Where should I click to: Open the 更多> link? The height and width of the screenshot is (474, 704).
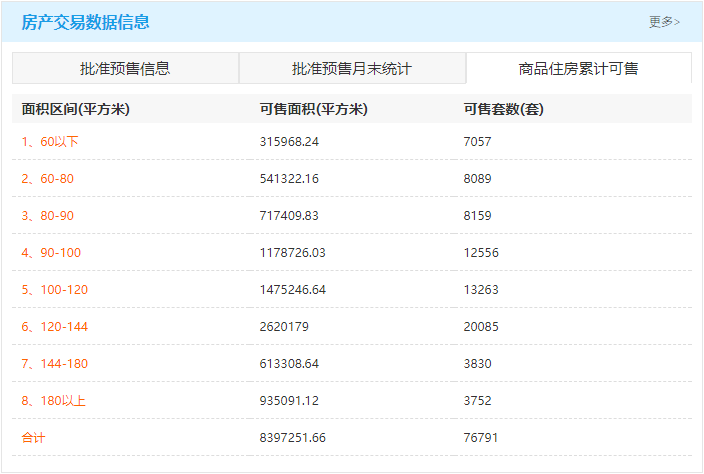[664, 22]
